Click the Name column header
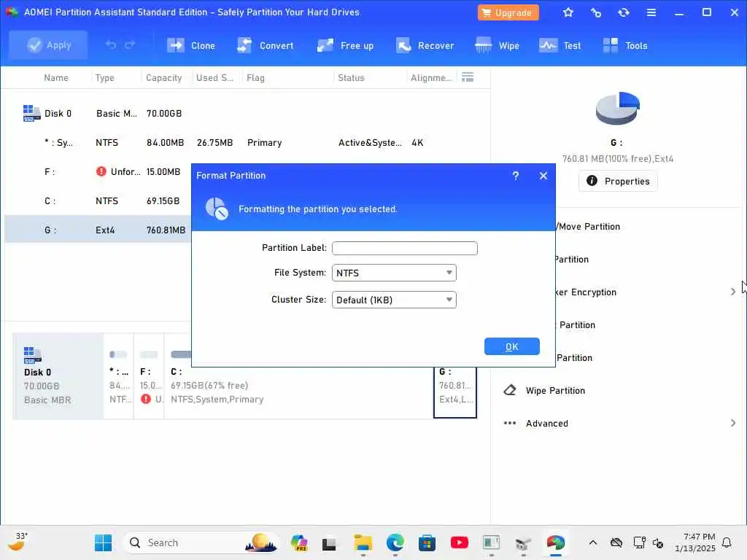747x560 pixels. pyautogui.click(x=55, y=77)
